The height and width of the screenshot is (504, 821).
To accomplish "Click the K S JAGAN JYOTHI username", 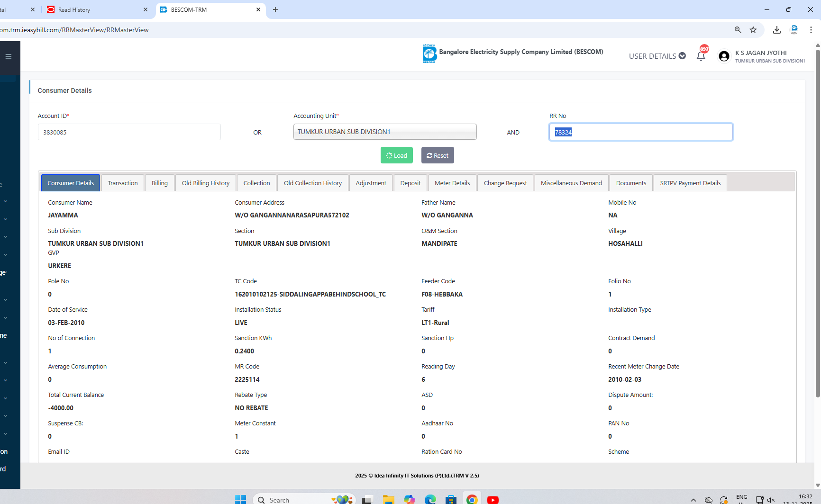I will pos(761,53).
